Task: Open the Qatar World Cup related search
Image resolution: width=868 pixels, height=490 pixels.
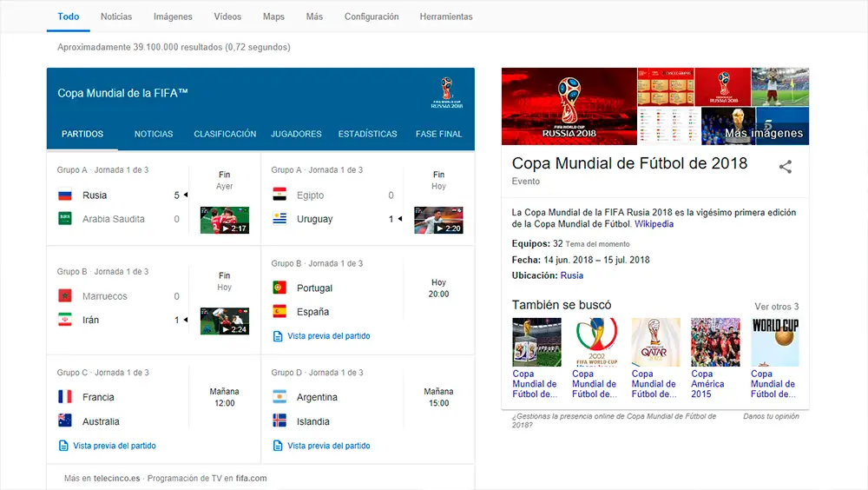Action: point(655,342)
